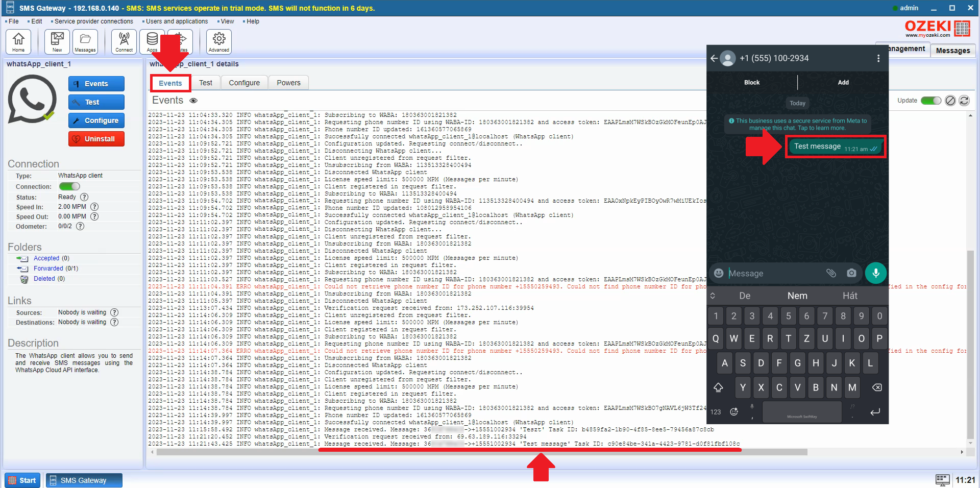Expand keyboard suggestions arrow
This screenshot has width=980, height=488.
coord(713,296)
